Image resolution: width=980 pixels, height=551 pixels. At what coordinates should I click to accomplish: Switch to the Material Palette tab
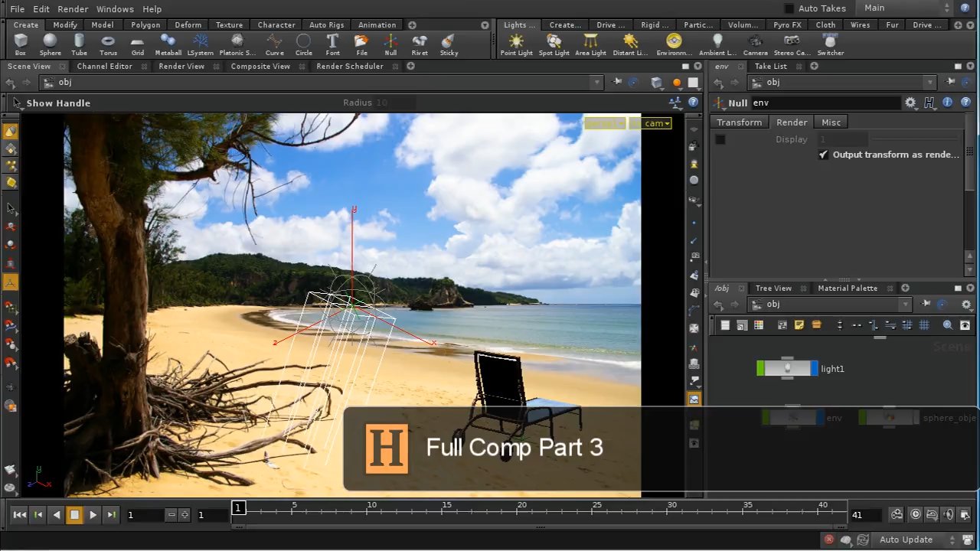(x=848, y=288)
